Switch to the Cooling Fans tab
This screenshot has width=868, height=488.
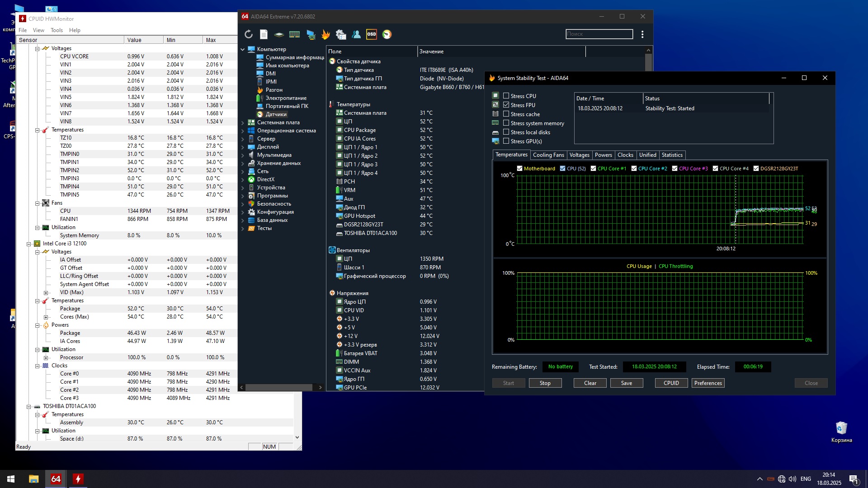(x=548, y=155)
